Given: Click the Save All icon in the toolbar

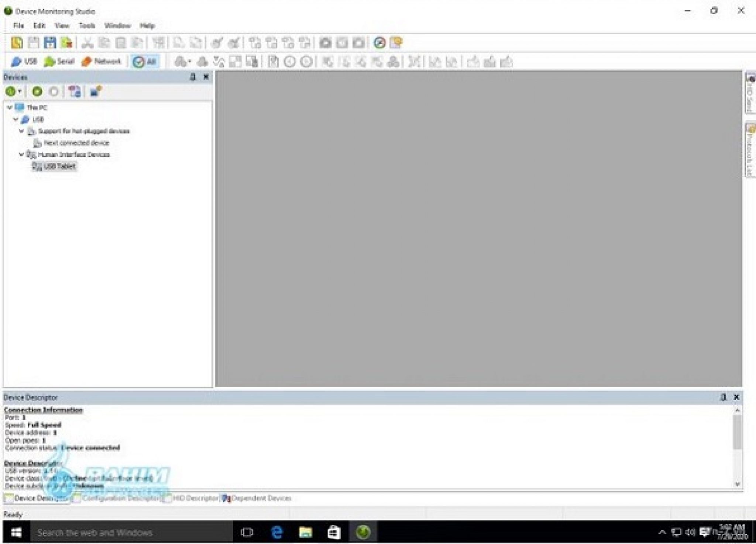Looking at the screenshot, I should (x=50, y=42).
